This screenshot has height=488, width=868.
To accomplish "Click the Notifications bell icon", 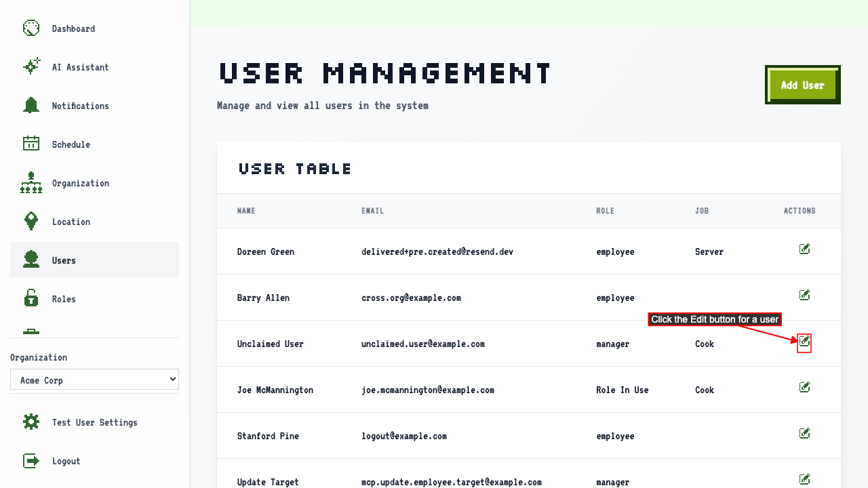I will (x=31, y=106).
